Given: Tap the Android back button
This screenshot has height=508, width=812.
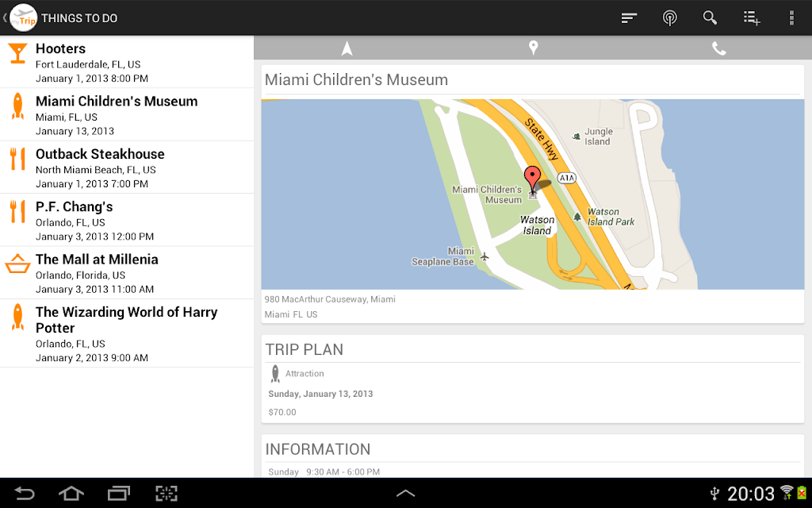Looking at the screenshot, I should point(24,493).
